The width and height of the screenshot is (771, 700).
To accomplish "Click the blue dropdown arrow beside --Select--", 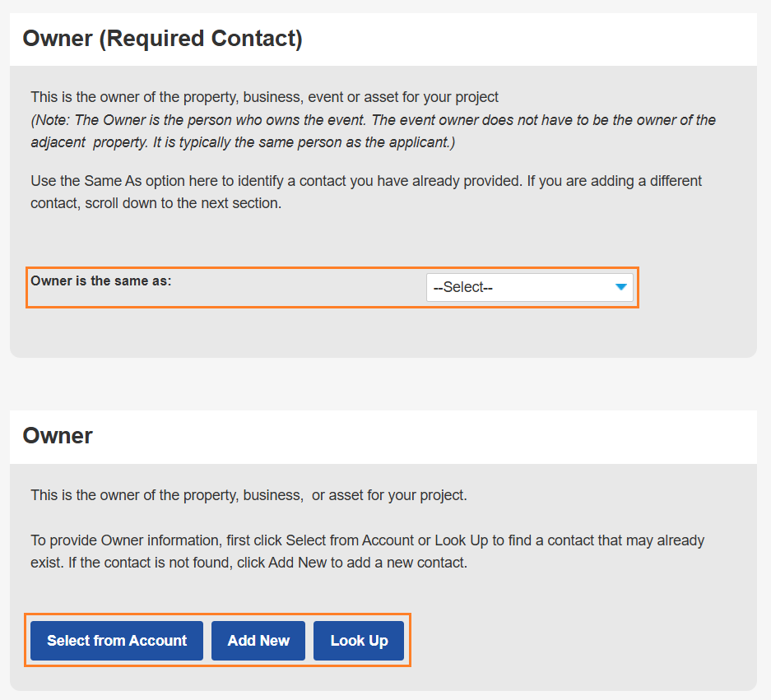I will click(621, 287).
